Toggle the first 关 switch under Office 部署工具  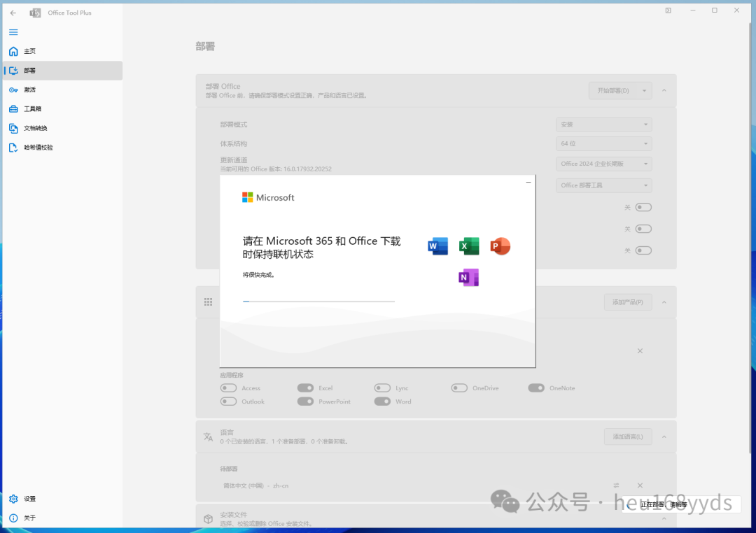click(643, 207)
